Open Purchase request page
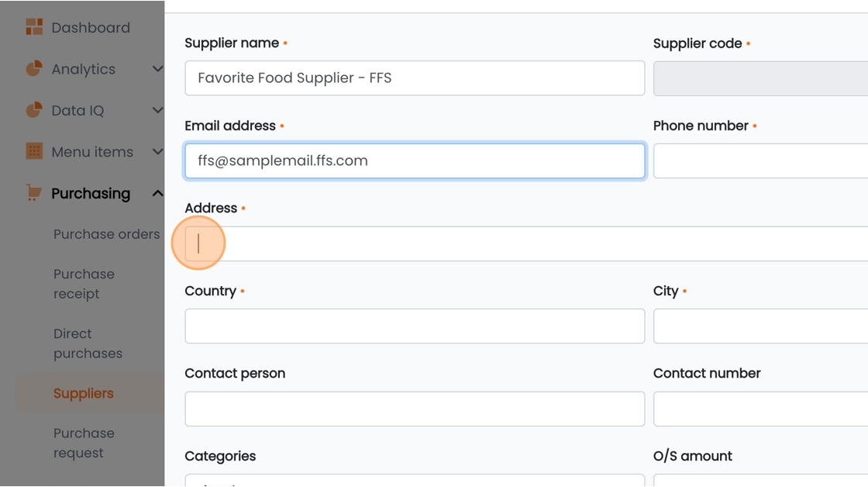This screenshot has width=868, height=487. pyautogui.click(x=84, y=443)
